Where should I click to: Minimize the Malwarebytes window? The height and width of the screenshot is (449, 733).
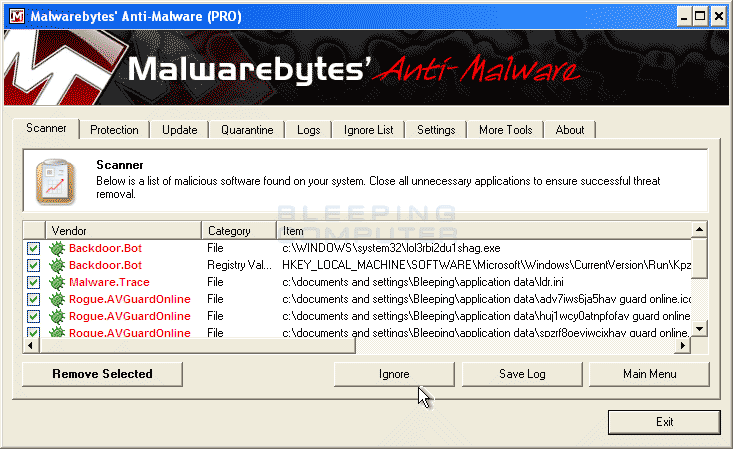click(684, 17)
